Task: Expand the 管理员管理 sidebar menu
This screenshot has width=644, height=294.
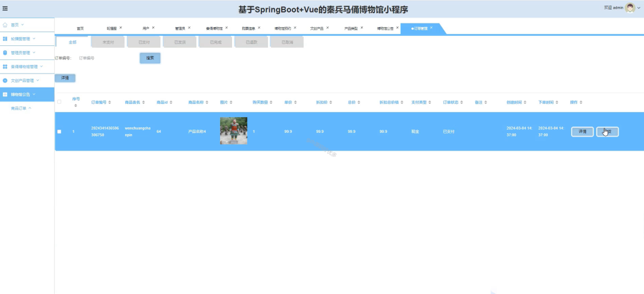Action: [34, 53]
